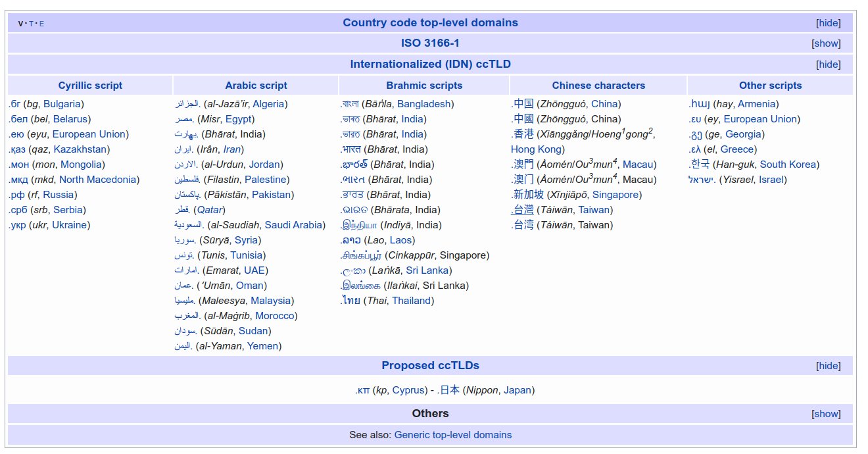The height and width of the screenshot is (454, 868).
Task: Follow the Sri Lanka link
Action: [x=427, y=270]
